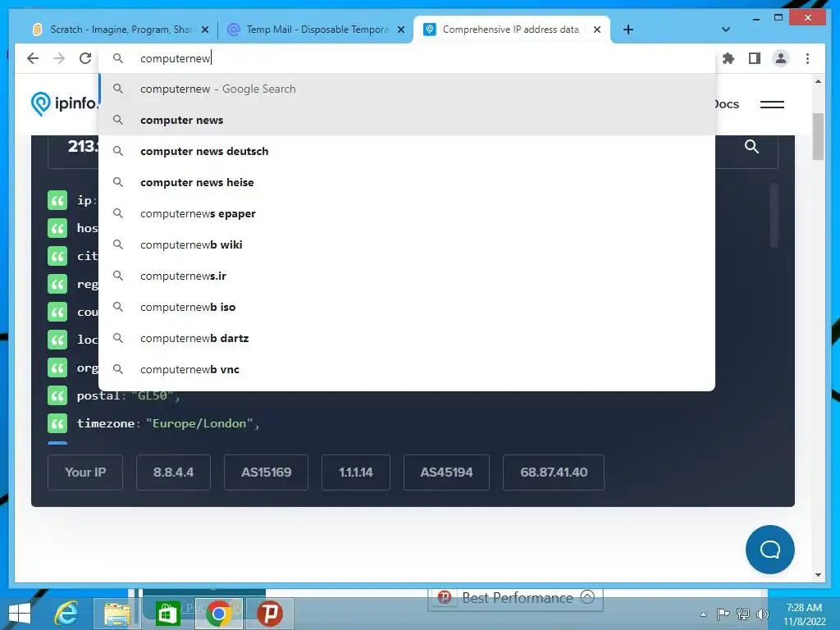Click the quote icon beside 'hos'
The height and width of the screenshot is (630, 840).
[x=57, y=228]
